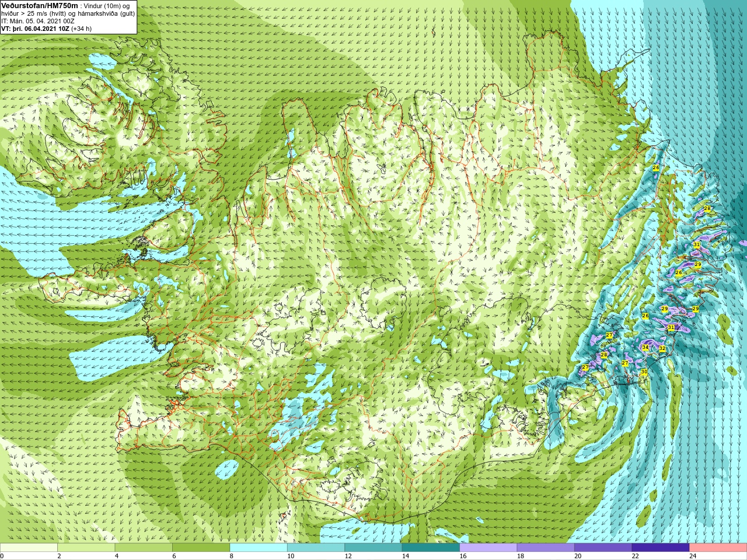Select the 6–8 darker green legend swatch

pos(201,548)
